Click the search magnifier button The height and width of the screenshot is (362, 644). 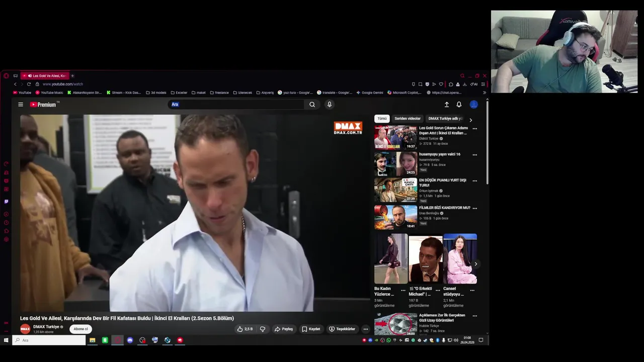click(312, 105)
